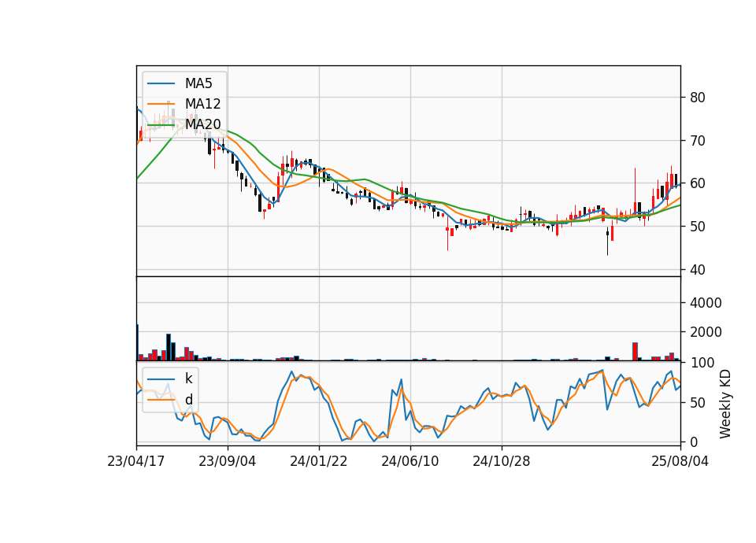
Task: Click the 24/06/10 date label
Action: [x=410, y=461]
